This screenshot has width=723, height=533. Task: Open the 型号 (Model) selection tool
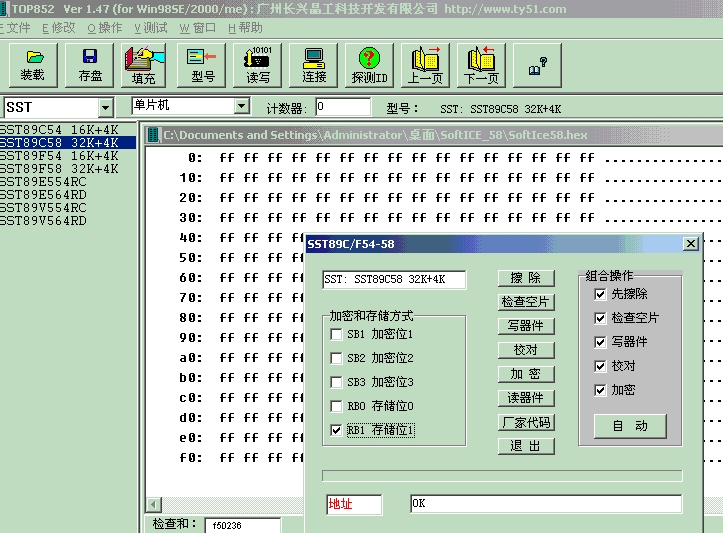coord(202,65)
